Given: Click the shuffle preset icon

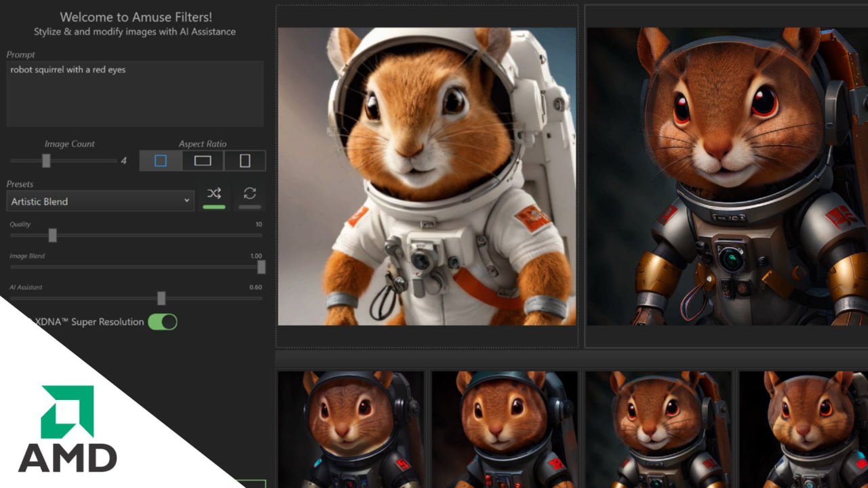Looking at the screenshot, I should click(x=214, y=194).
